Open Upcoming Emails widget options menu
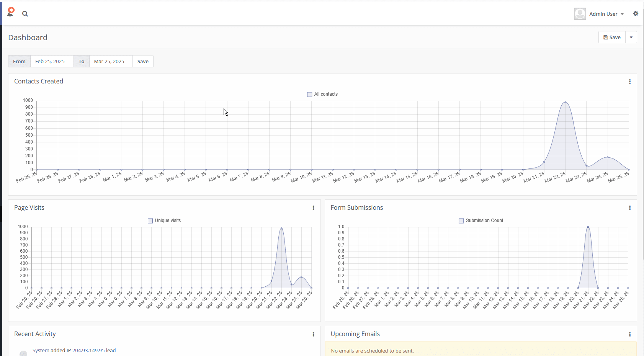Viewport: 644px width, 356px height. pos(630,334)
